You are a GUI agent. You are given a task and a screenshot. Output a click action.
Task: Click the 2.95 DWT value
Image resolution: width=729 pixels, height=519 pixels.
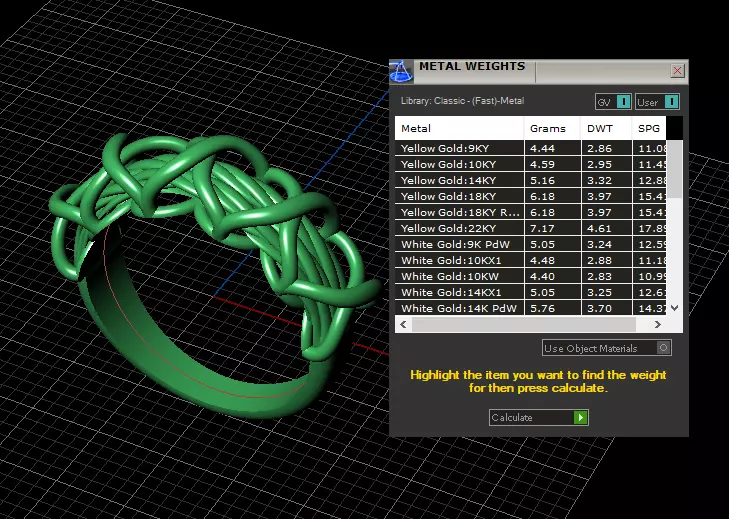[x=599, y=164]
